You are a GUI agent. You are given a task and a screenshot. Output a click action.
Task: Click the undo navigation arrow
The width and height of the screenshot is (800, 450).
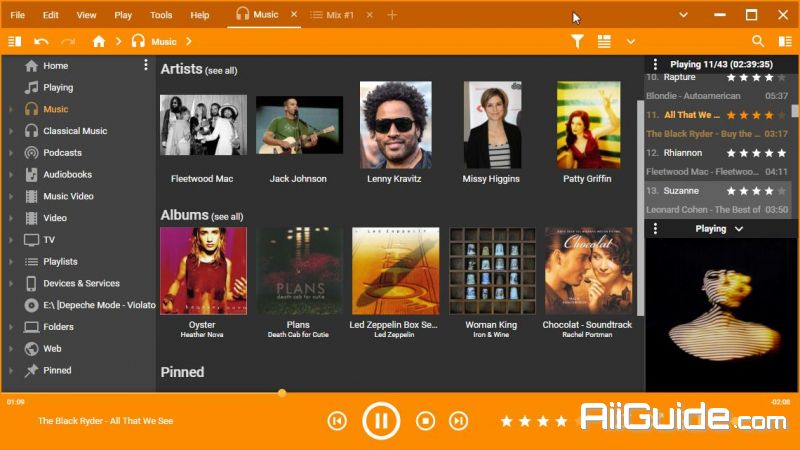click(x=41, y=41)
